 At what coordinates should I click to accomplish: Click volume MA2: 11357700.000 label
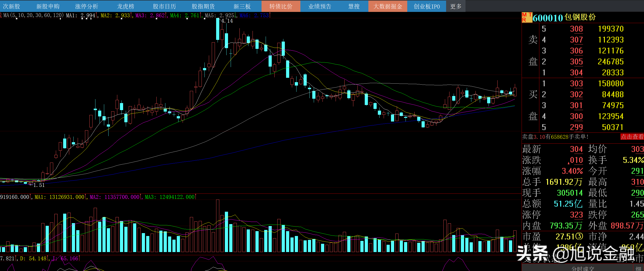[116, 197]
